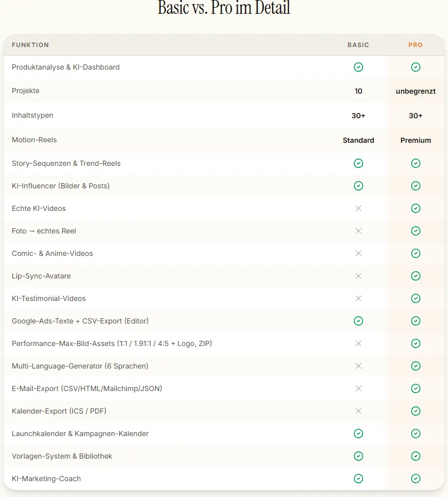Click Basic X mark for Echte KI-Videos

(359, 208)
